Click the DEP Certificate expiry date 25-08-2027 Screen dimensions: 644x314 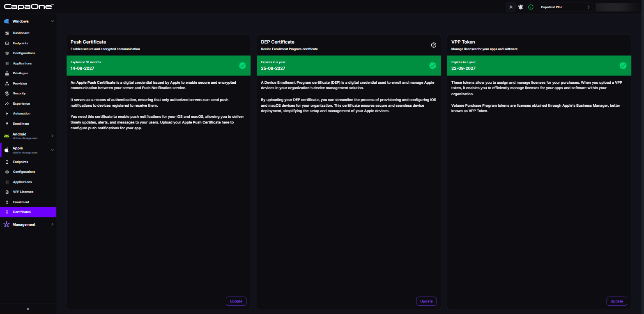(273, 68)
